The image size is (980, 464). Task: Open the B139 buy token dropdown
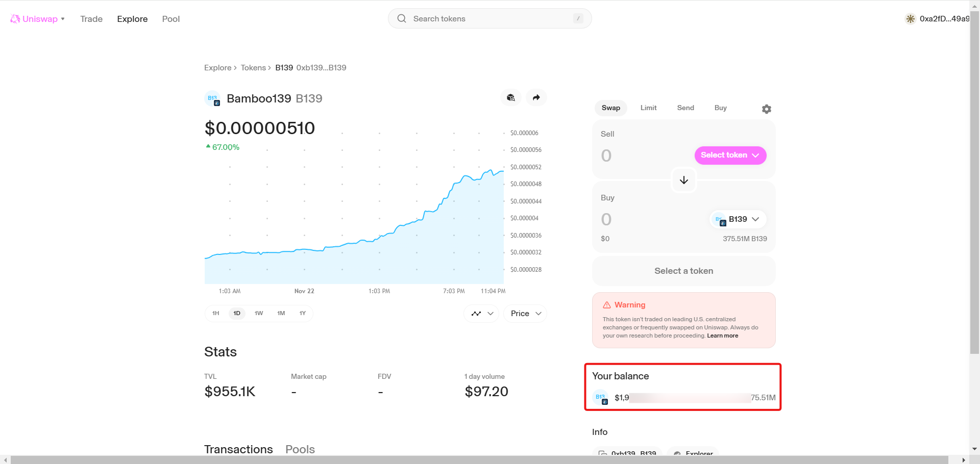738,219
